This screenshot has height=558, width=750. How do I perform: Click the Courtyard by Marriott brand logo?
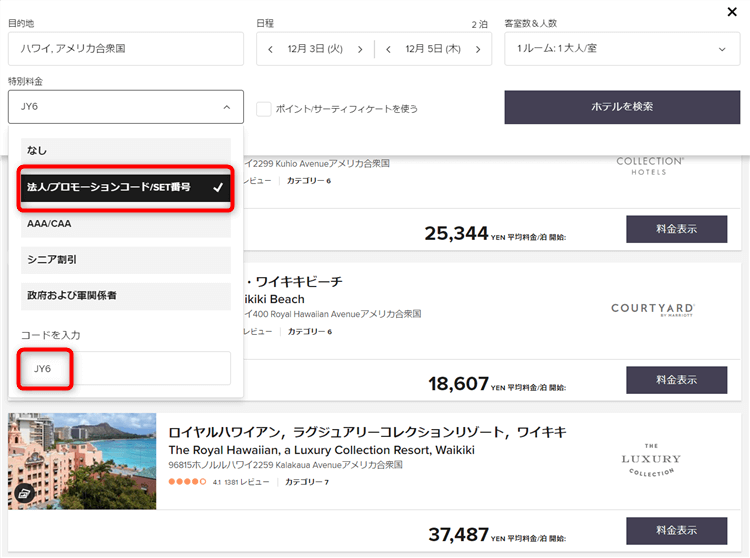[652, 309]
